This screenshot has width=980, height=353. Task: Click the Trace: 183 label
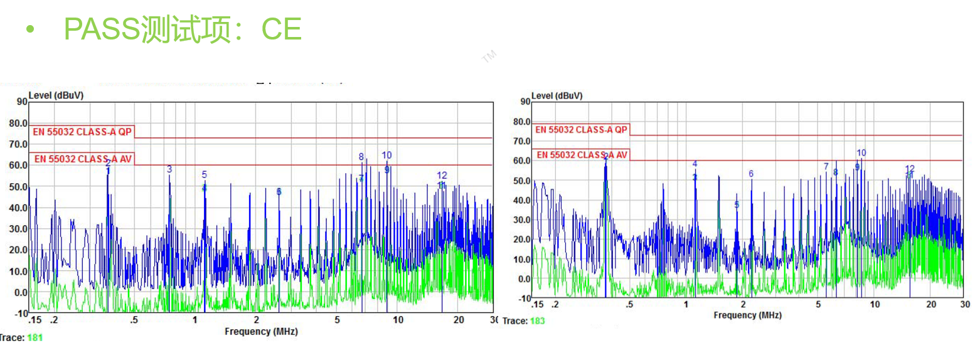tap(524, 321)
